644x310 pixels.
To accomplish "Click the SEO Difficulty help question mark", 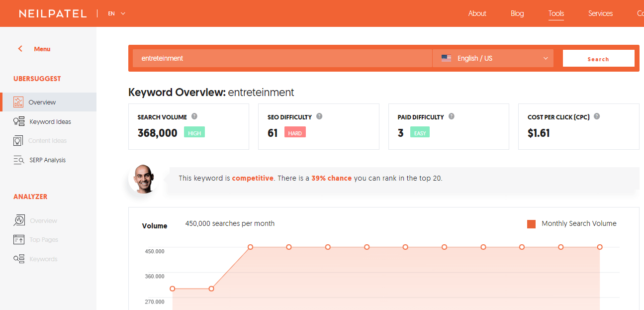I will click(319, 116).
